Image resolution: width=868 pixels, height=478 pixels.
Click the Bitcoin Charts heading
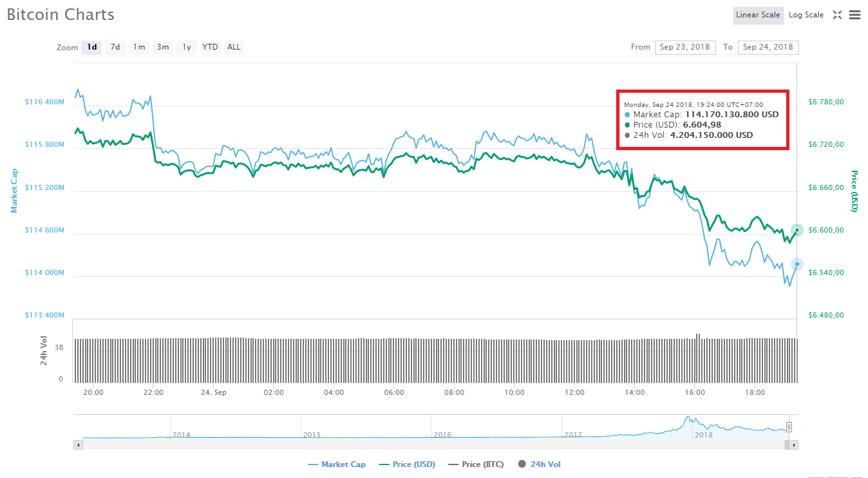[61, 14]
